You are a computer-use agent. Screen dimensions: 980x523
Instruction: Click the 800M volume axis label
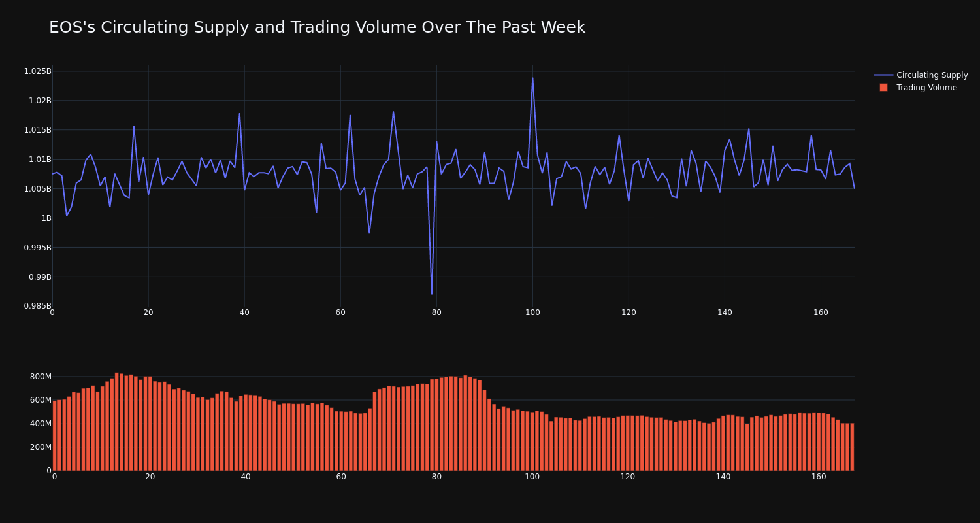[40, 377]
